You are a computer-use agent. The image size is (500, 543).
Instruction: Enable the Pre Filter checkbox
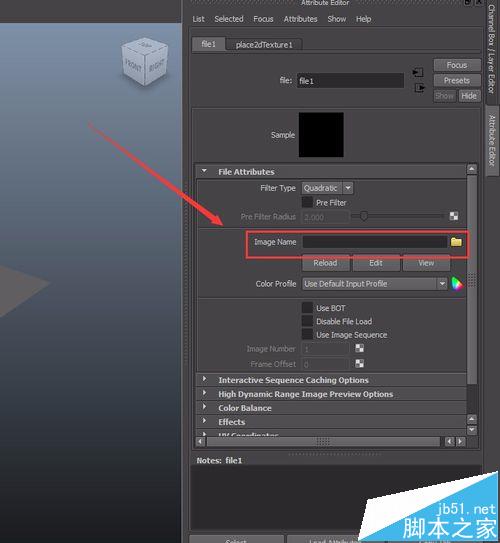click(307, 202)
